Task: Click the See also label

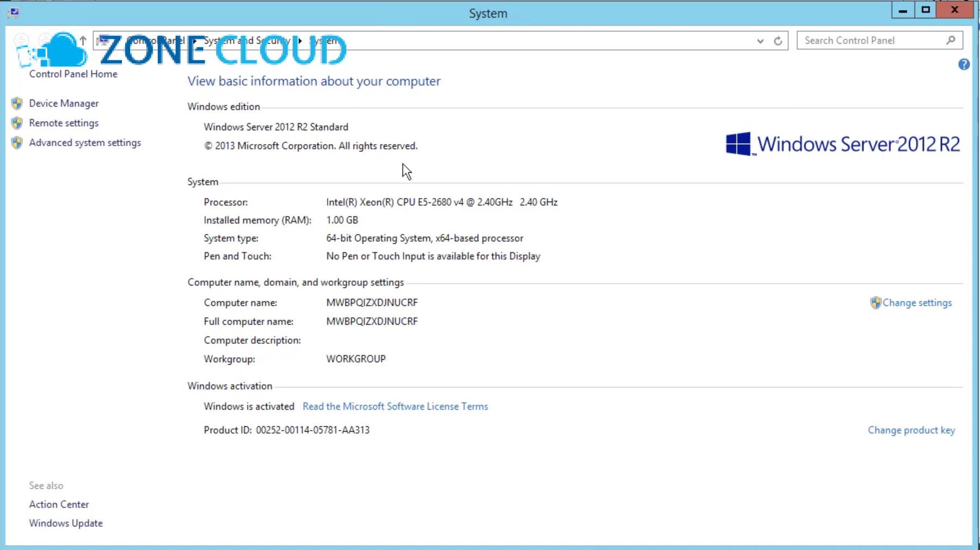Action: (x=46, y=486)
